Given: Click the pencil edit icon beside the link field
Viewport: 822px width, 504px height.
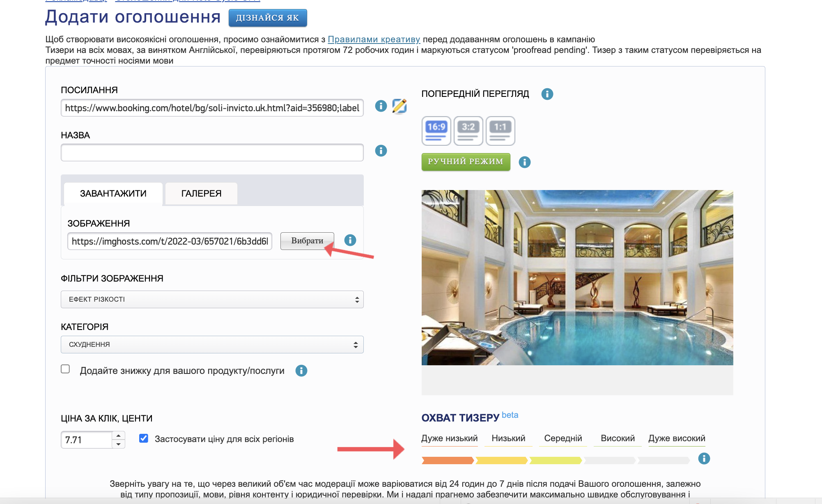Looking at the screenshot, I should tap(399, 106).
